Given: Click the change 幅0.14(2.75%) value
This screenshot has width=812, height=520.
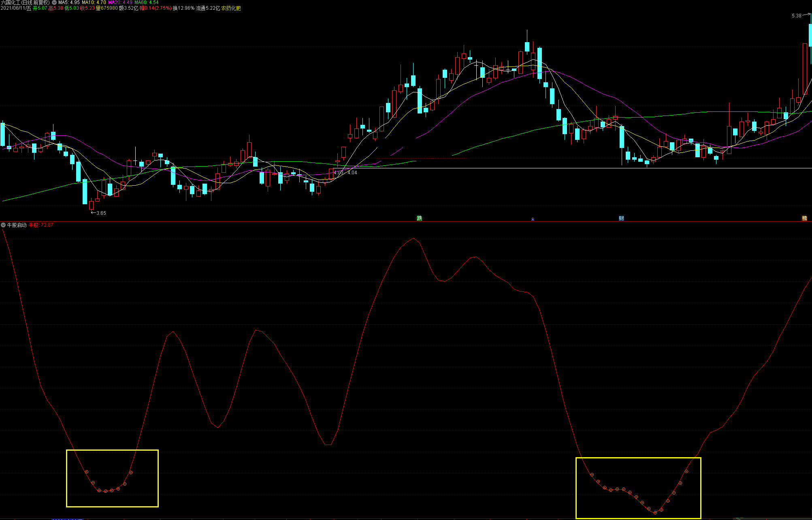Looking at the screenshot, I should pos(156,8).
